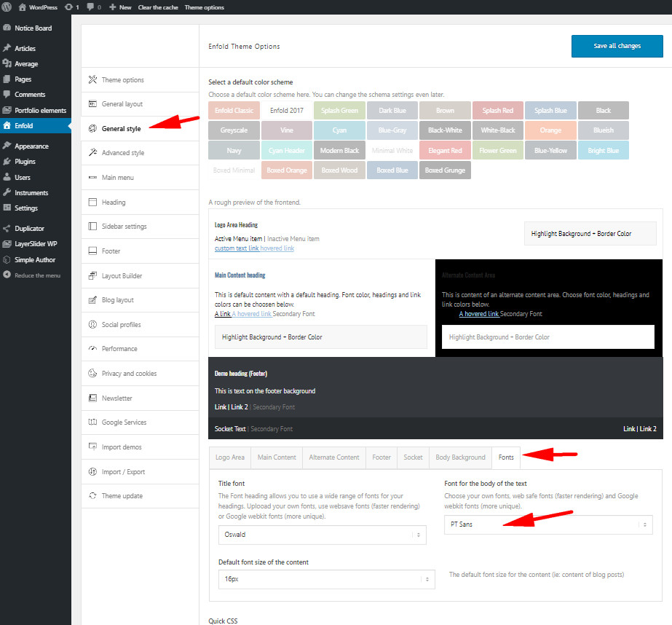This screenshot has width=672, height=625.
Task: Click the Social profiles icon
Action: 92,324
